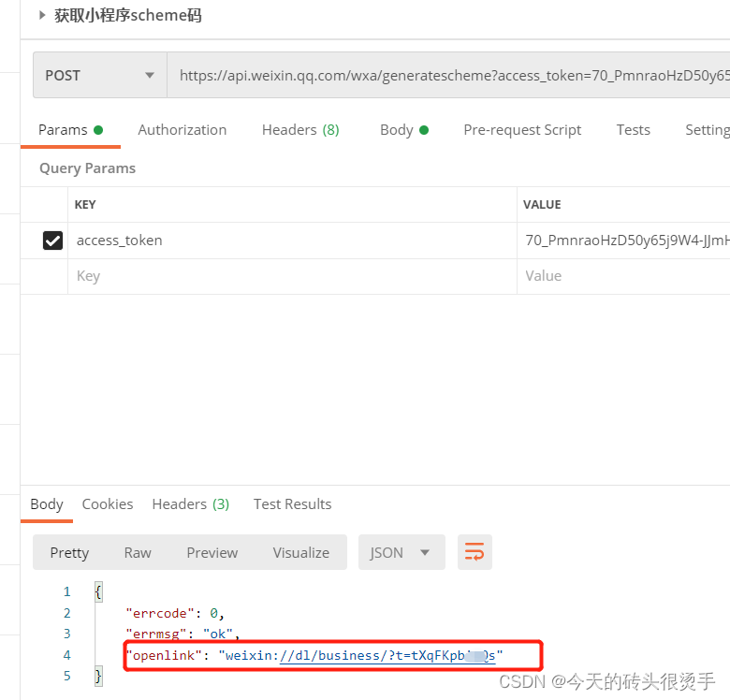Open the Pre-request Script tab
Screen dimensions: 730x700
point(522,130)
